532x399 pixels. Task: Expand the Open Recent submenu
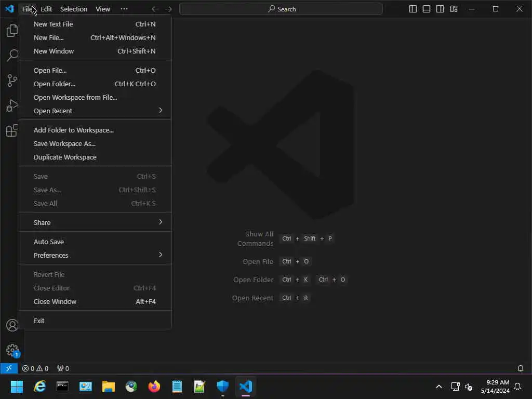click(x=95, y=111)
